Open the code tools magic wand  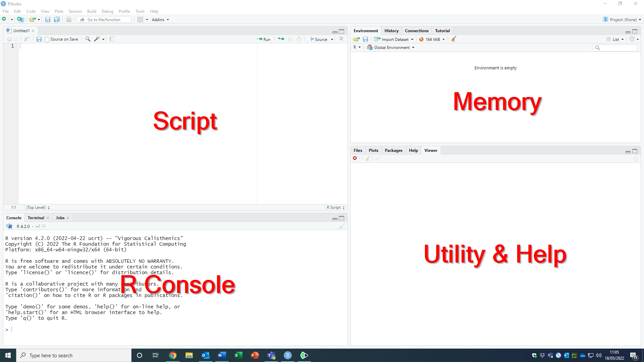tap(97, 39)
